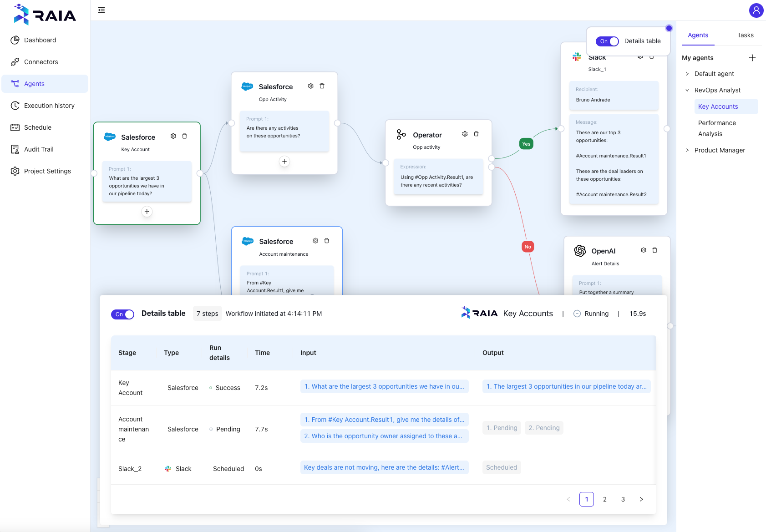Click the second Pending output chip

point(544,428)
